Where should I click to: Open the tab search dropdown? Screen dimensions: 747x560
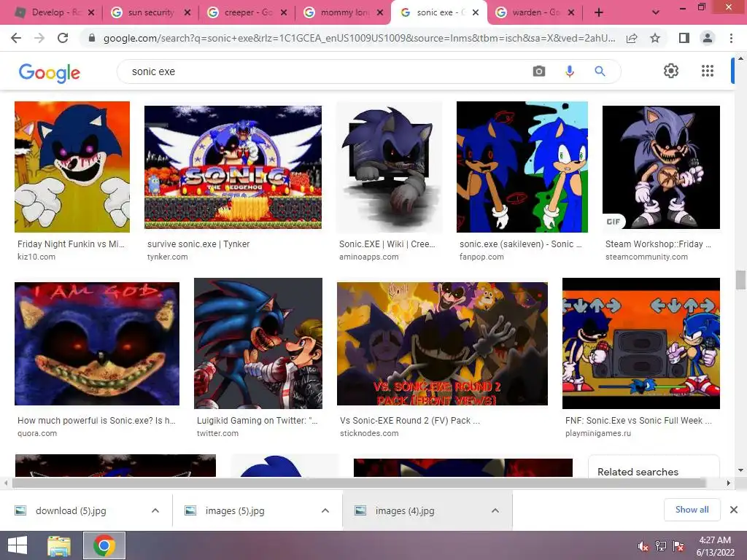[656, 12]
